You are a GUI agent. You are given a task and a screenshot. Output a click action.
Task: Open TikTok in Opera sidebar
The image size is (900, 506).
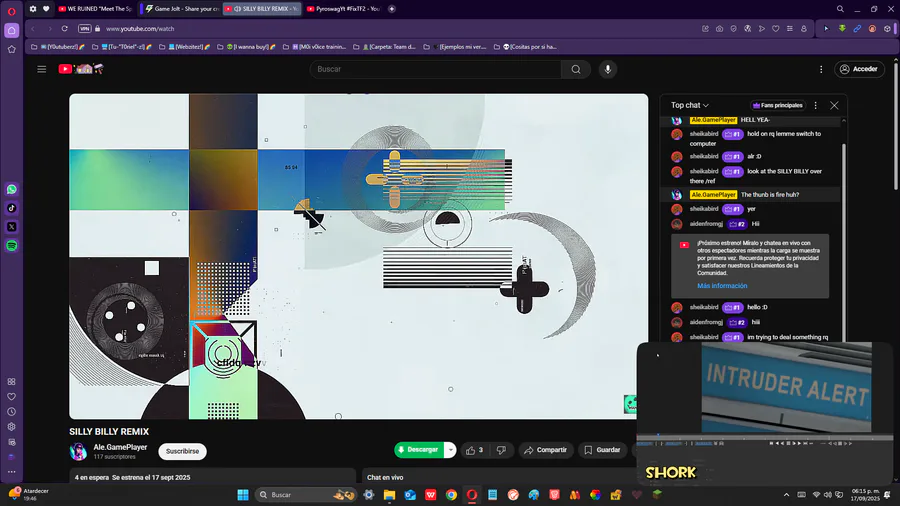click(11, 208)
